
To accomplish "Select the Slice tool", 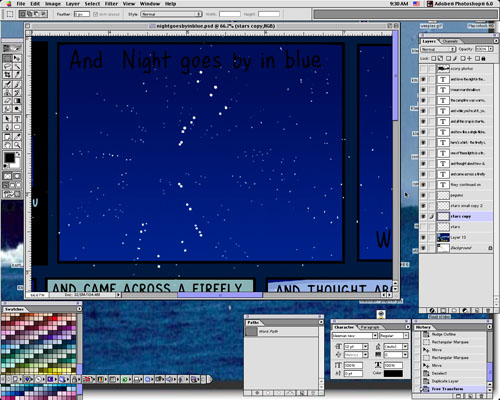I will (17, 75).
